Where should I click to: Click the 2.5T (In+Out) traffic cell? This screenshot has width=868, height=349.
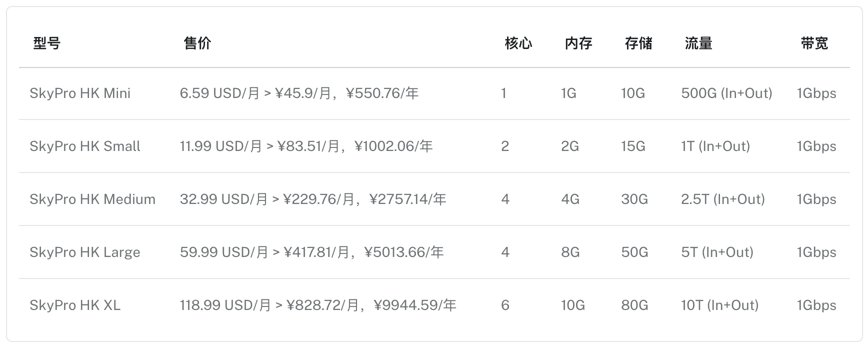coord(723,199)
